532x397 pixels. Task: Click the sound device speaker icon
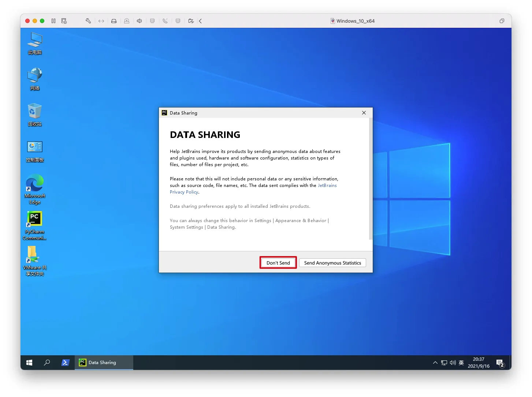(x=139, y=21)
